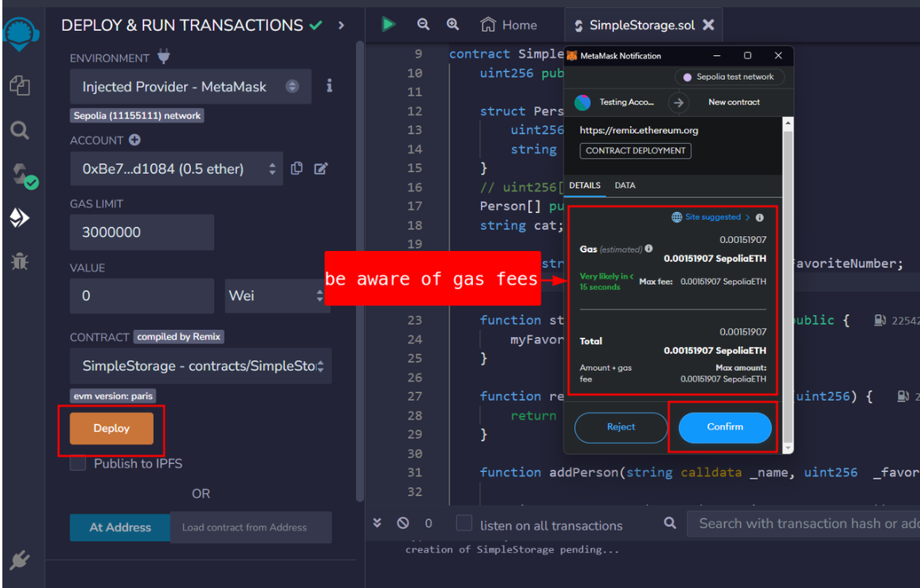Open the Deploy & run transactions sidebar icon
This screenshot has height=588, width=920.
(20, 218)
